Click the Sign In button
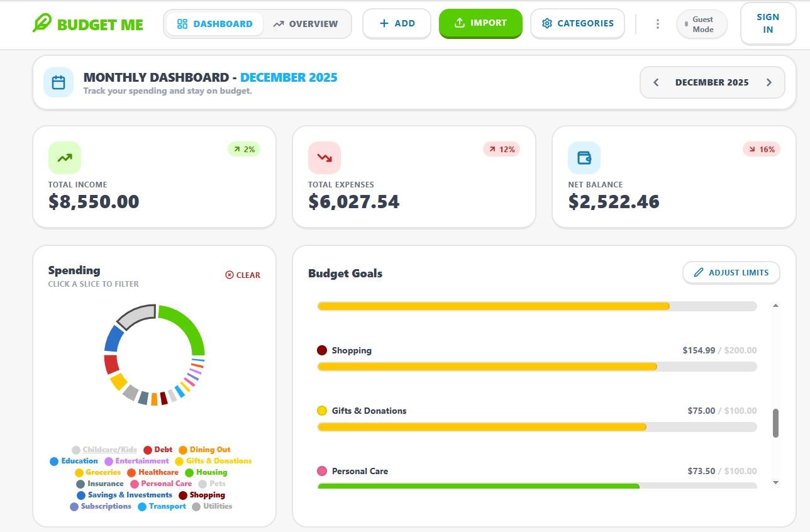Screen dimensions: 810x532 point(767,24)
